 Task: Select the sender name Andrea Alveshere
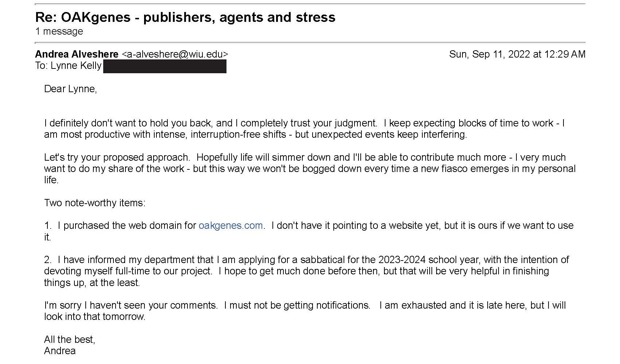(x=77, y=54)
